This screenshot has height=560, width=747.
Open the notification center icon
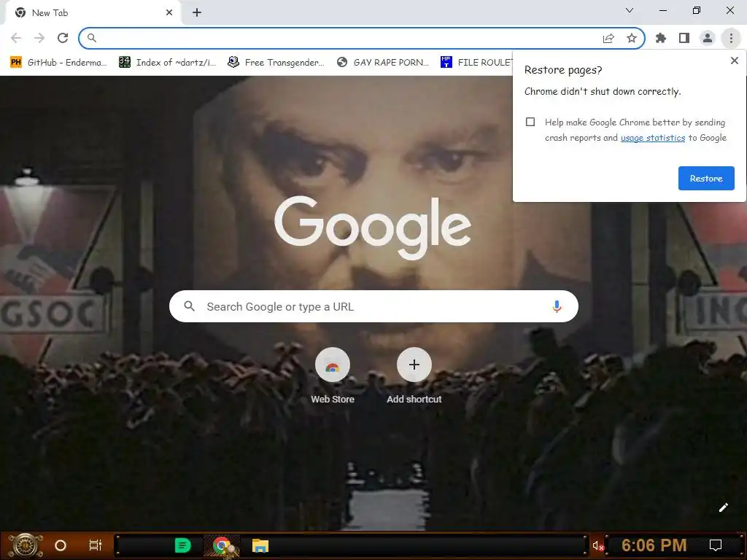(716, 545)
